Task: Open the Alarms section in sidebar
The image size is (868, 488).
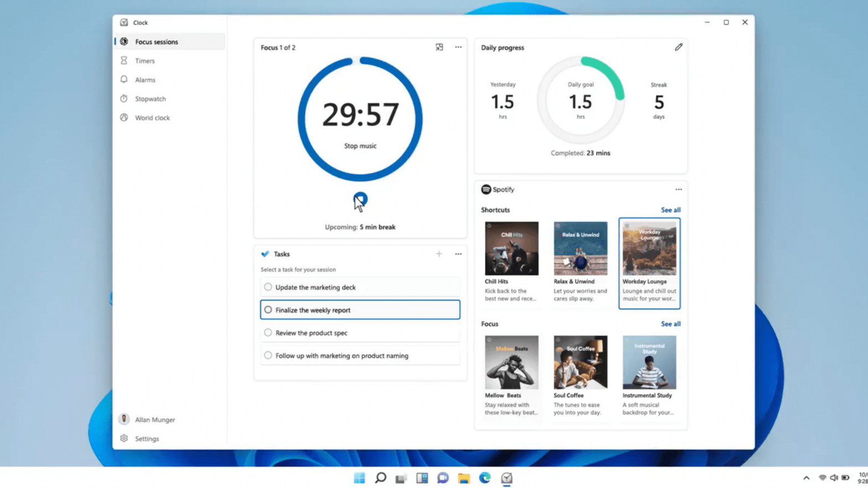Action: [x=145, y=80]
